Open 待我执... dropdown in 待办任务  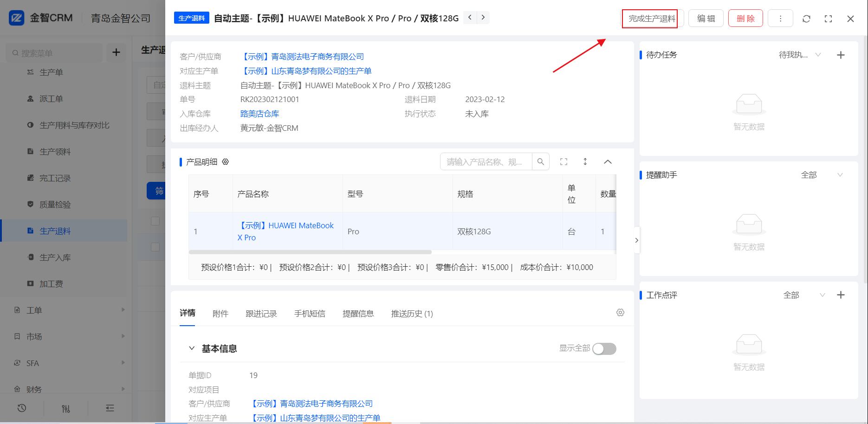pos(800,55)
